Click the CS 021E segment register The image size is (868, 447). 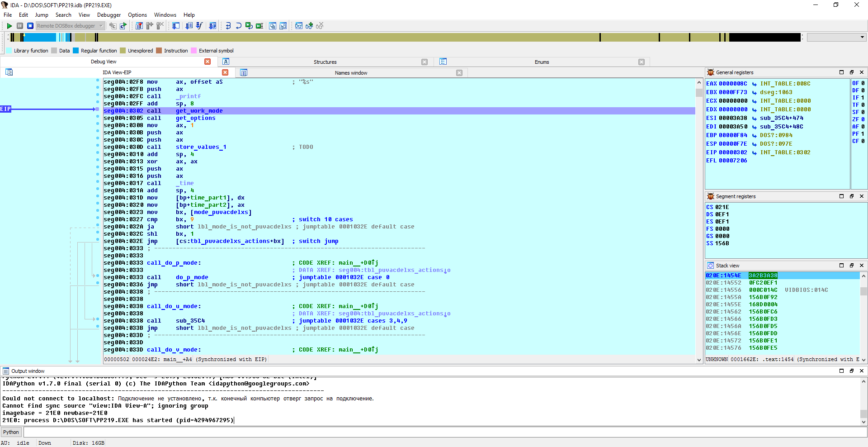tap(717, 207)
